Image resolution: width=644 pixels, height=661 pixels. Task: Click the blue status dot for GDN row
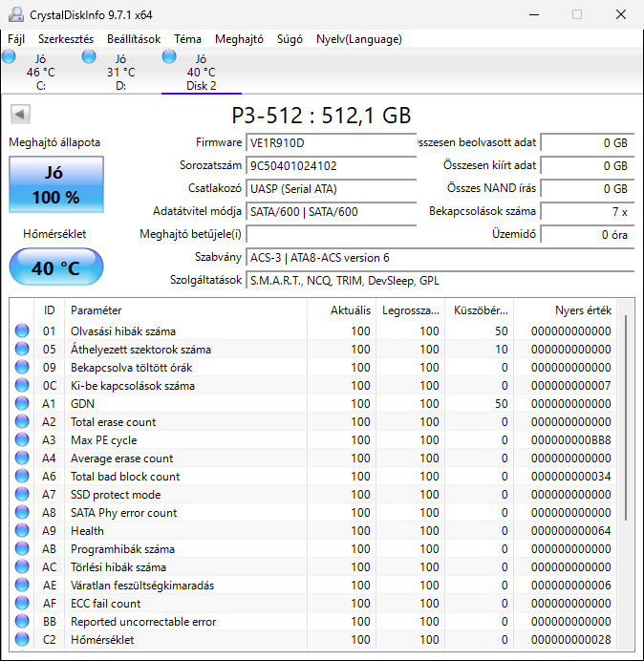(x=22, y=403)
